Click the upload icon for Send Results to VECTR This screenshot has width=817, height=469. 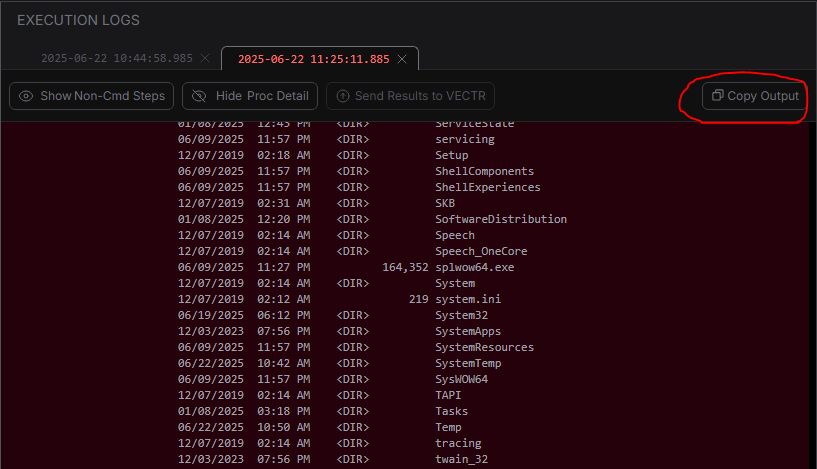(x=343, y=96)
